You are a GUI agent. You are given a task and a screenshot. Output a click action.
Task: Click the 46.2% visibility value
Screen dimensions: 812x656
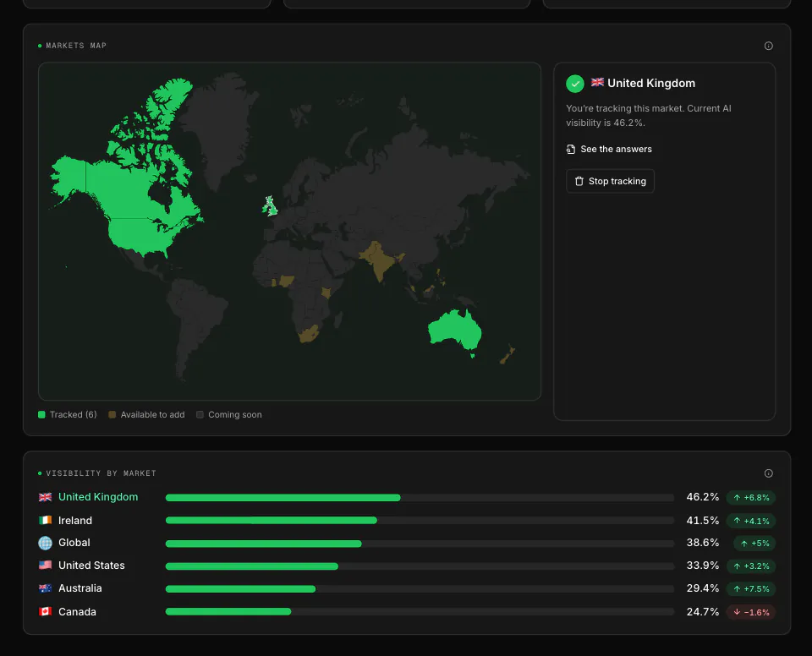pos(703,497)
